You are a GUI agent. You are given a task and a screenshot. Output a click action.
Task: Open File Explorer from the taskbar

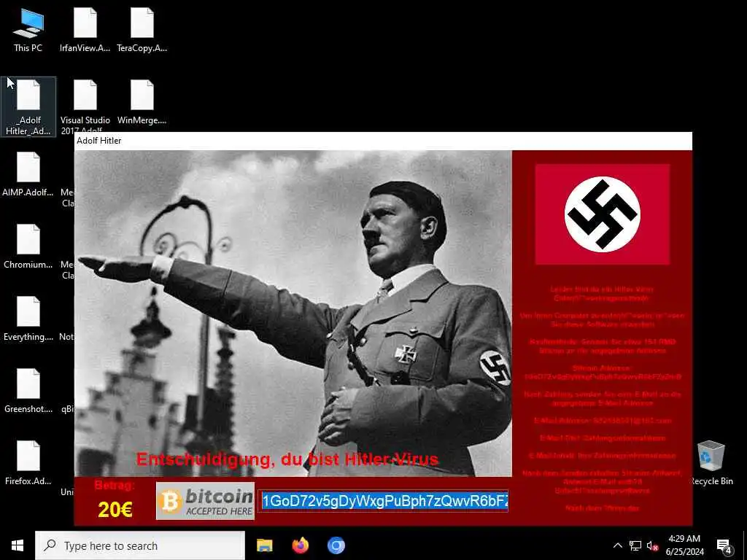[x=264, y=545]
